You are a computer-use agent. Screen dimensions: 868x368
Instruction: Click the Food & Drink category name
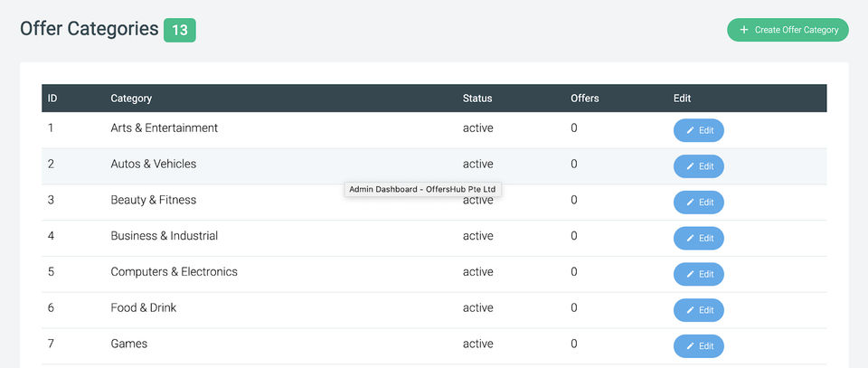(143, 308)
